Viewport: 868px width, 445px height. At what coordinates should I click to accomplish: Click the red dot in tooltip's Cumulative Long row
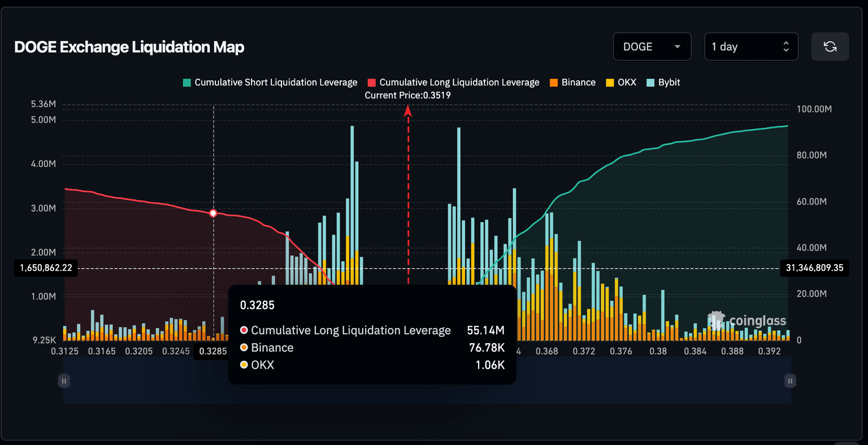click(244, 330)
